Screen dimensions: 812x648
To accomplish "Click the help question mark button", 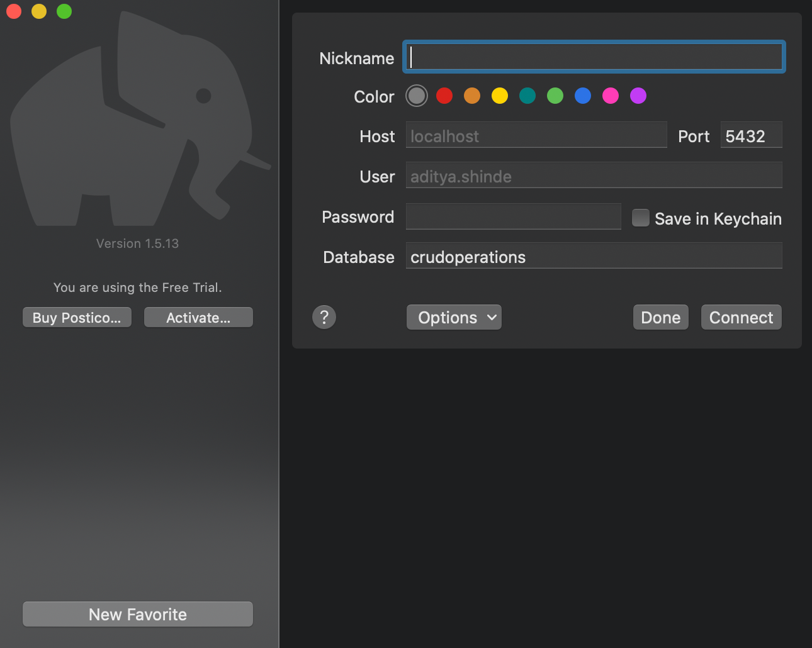I will point(324,317).
